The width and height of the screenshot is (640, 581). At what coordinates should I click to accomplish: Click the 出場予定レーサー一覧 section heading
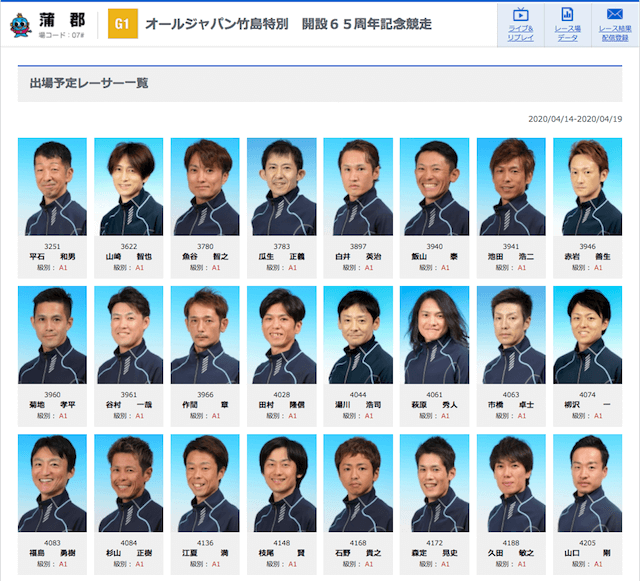(89, 83)
